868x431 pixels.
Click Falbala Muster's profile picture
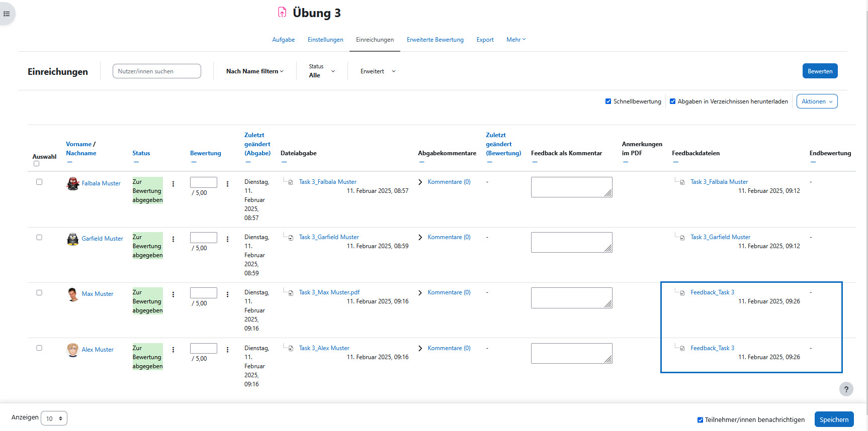click(73, 183)
